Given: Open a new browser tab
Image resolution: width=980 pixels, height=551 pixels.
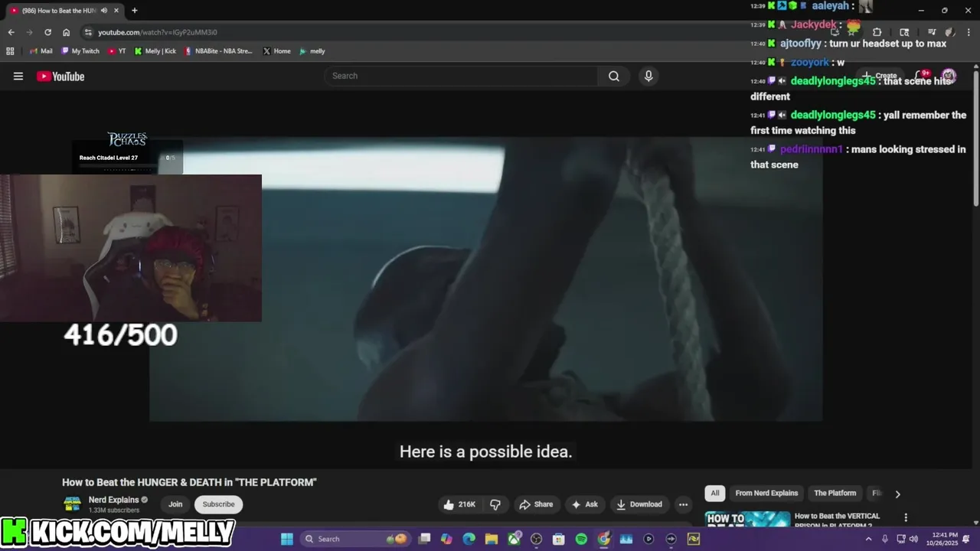Looking at the screenshot, I should pos(135,11).
